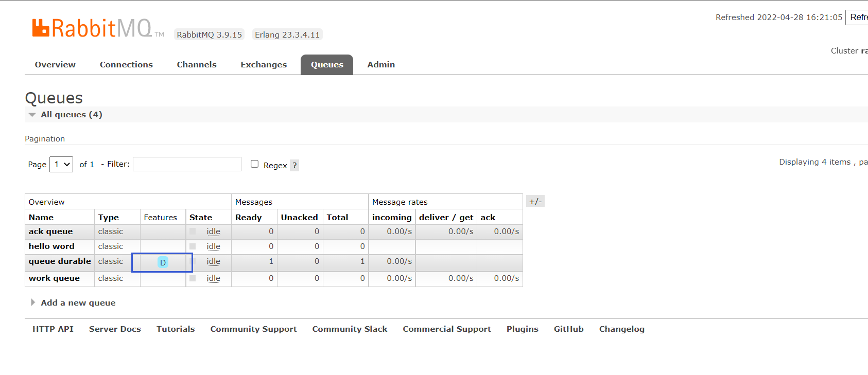Viewport: 868px width, 375px height.
Task: Click classic type of hello word
Action: pyautogui.click(x=111, y=246)
